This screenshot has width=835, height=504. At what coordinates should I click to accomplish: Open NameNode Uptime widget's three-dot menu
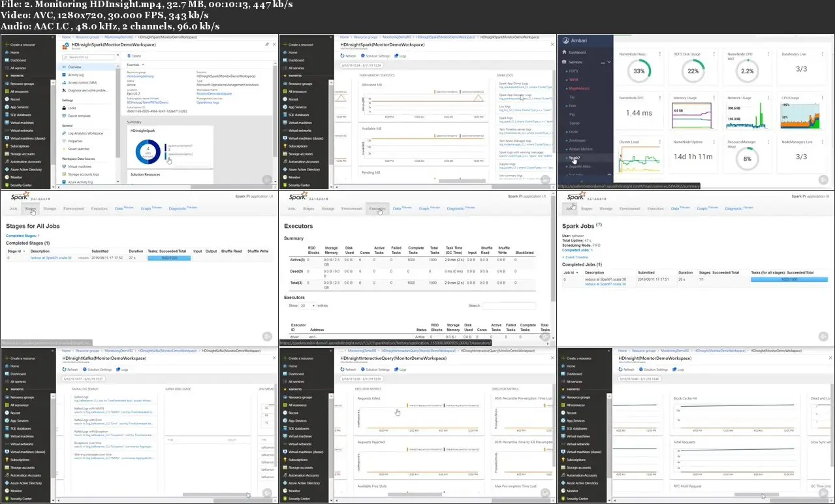click(x=714, y=142)
